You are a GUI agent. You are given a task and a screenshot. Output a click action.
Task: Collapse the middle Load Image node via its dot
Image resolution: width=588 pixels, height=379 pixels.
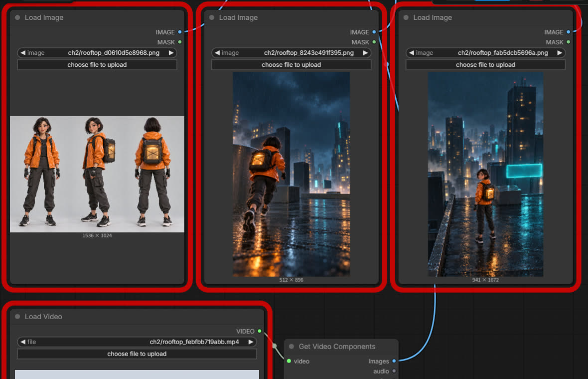(211, 17)
